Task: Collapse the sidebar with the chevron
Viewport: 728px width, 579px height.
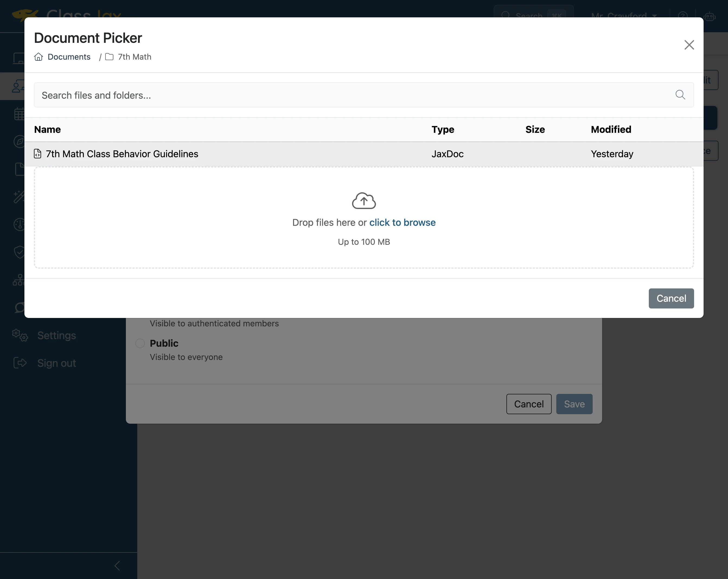Action: [x=117, y=566]
